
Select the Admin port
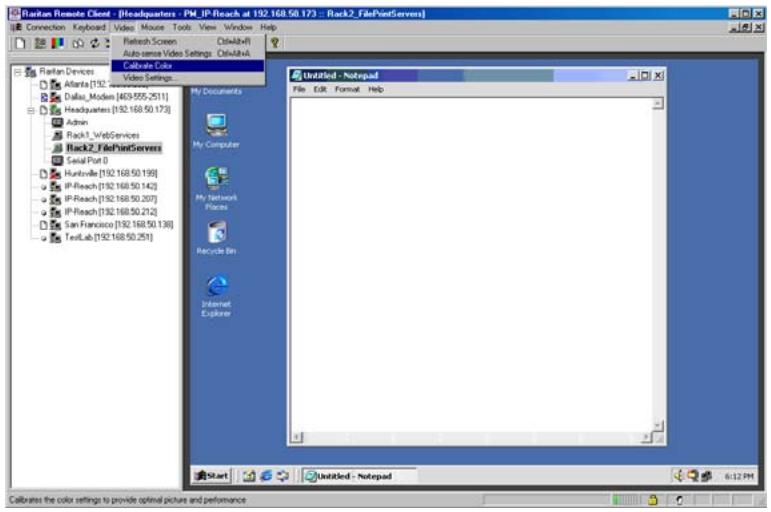(77, 122)
